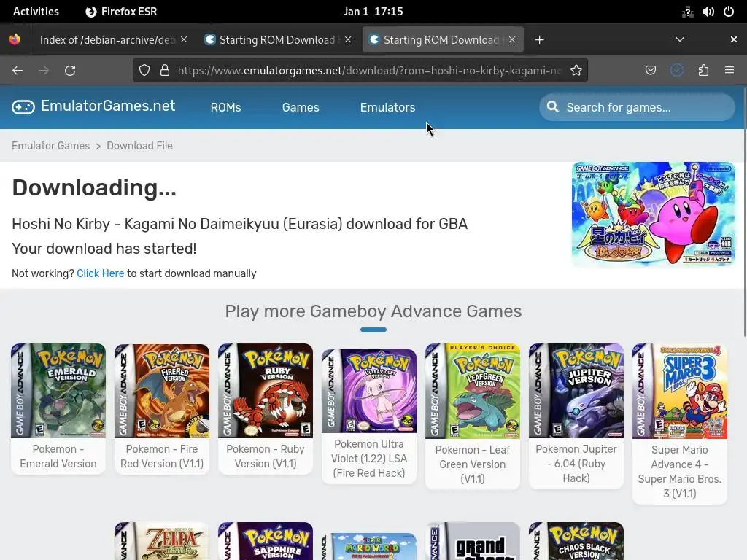Open the system volume icon
Screen dimensions: 747x560
[x=708, y=12]
